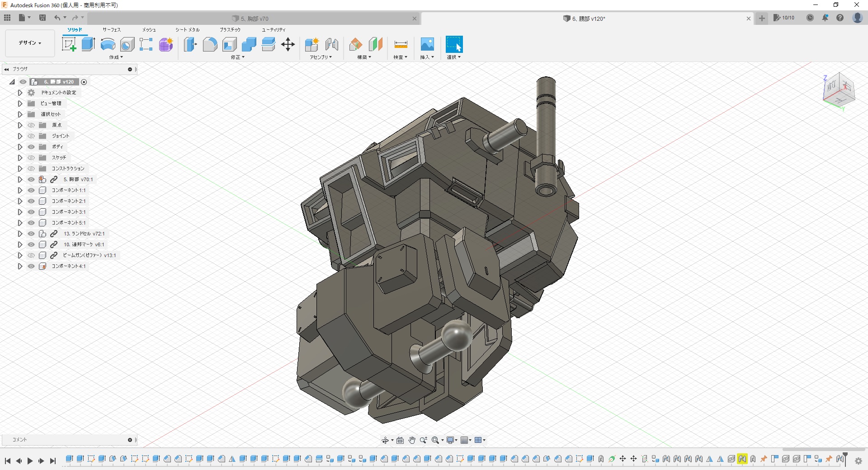Open the 5. 胸部 v70 document tab
The height and width of the screenshot is (470, 868).
point(254,19)
